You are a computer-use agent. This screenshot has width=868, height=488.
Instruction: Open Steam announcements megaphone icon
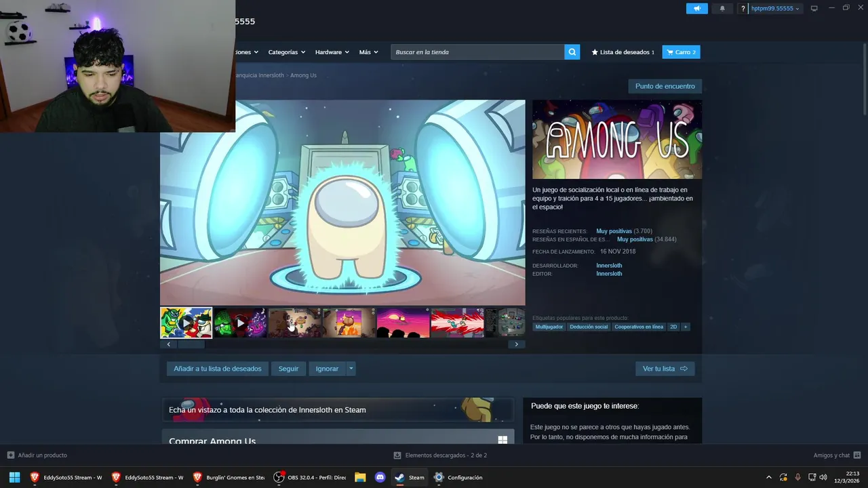click(696, 8)
